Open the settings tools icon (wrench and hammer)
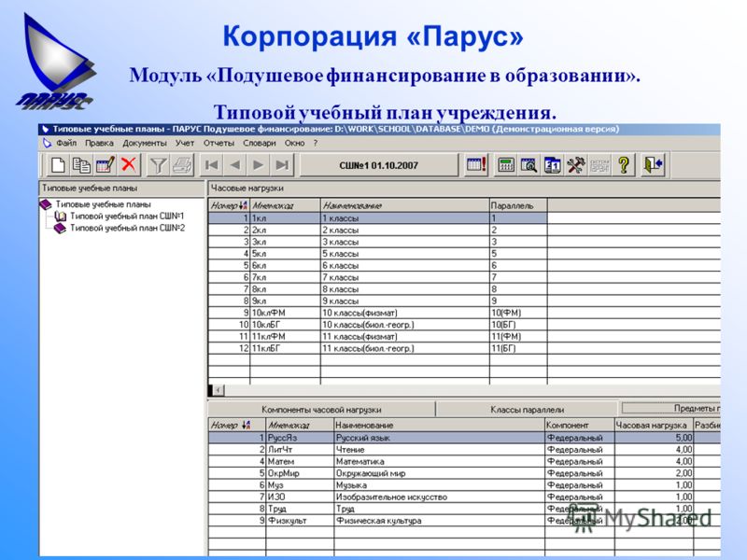Viewport: 747px width, 560px height. [576, 165]
